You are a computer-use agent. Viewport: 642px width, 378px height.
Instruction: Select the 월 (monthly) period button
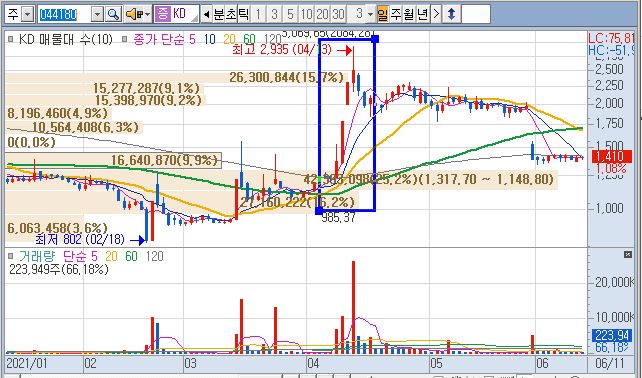coord(409,14)
